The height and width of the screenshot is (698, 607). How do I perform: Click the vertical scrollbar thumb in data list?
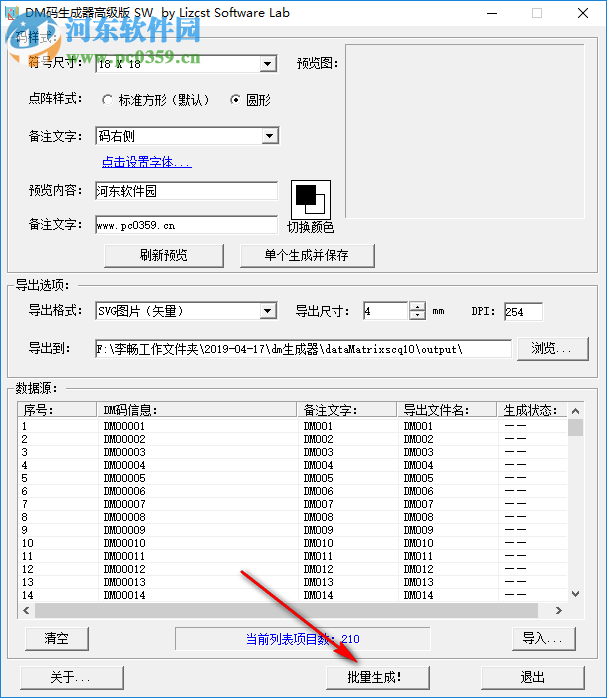click(575, 427)
